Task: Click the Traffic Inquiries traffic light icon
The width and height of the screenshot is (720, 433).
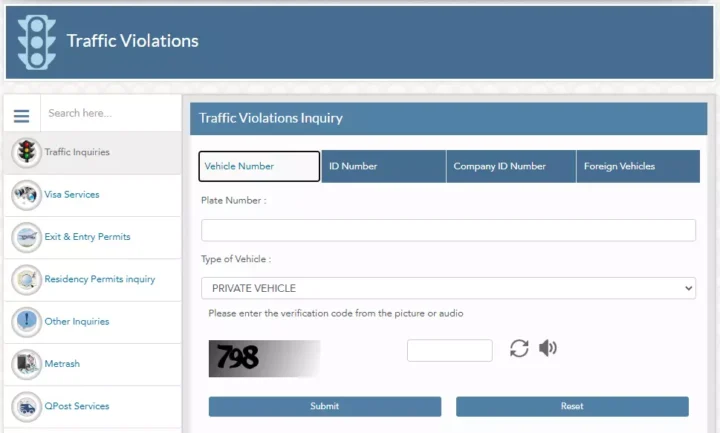Action: pos(26,152)
